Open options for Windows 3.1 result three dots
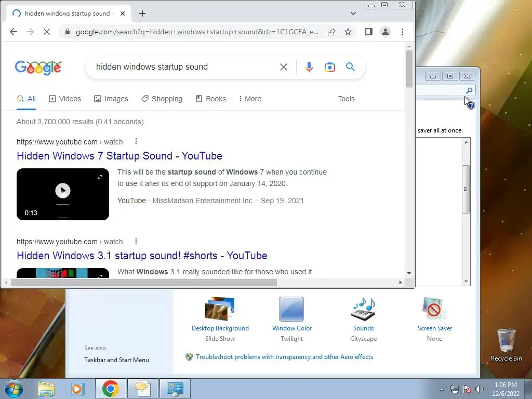532x399 pixels. pos(136,241)
